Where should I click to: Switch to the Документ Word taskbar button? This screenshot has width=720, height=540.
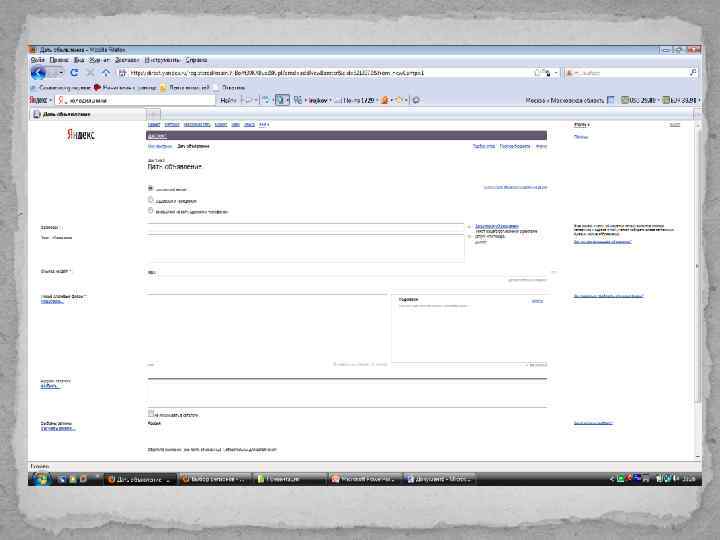[439, 479]
